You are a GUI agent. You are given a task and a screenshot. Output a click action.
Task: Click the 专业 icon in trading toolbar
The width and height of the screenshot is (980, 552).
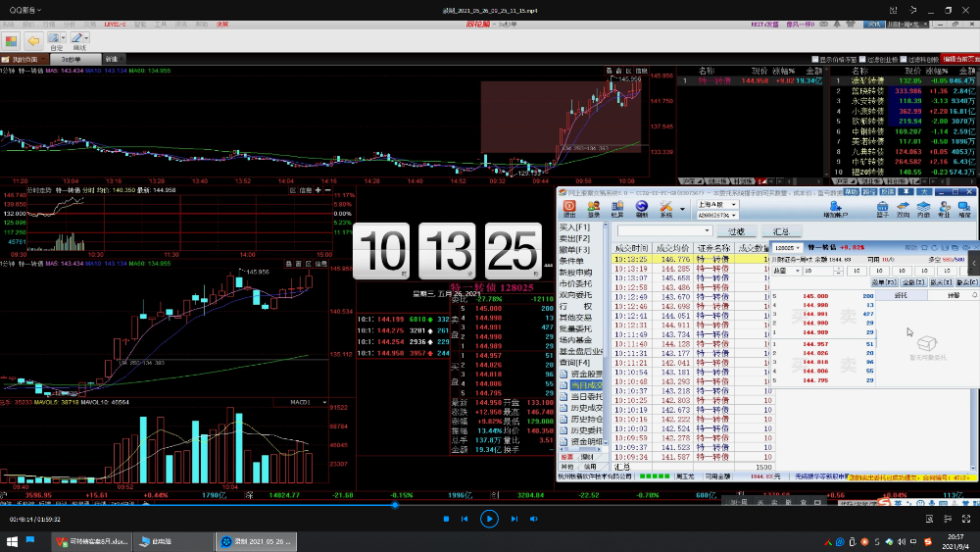point(944,209)
